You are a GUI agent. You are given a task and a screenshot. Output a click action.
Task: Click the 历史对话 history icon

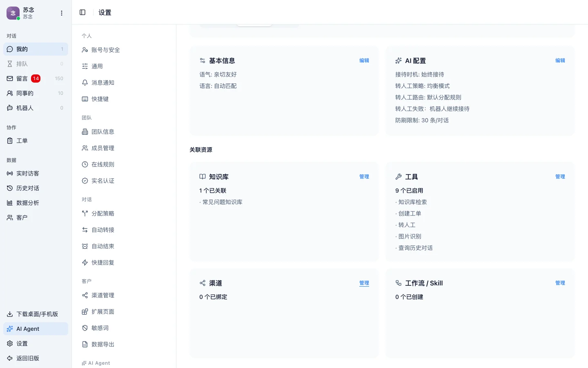10,188
